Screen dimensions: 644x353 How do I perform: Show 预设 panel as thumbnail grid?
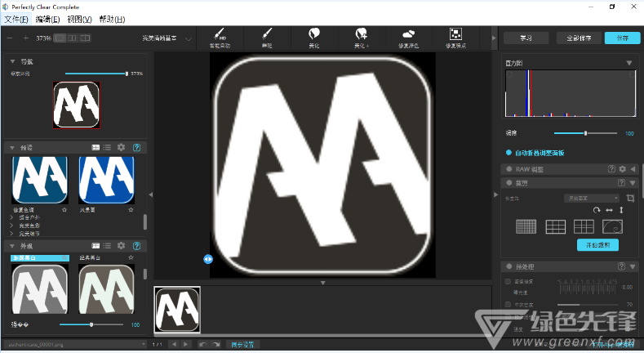[95, 147]
